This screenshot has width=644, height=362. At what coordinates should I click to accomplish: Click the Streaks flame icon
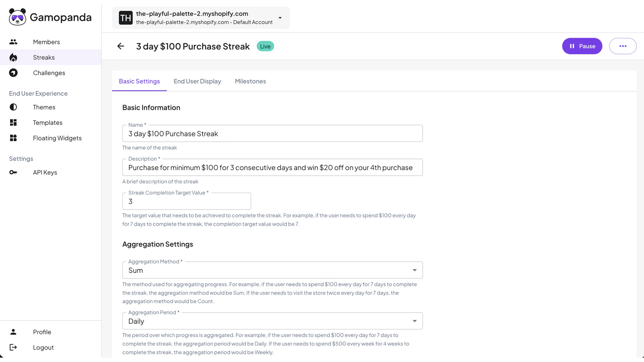coord(13,58)
